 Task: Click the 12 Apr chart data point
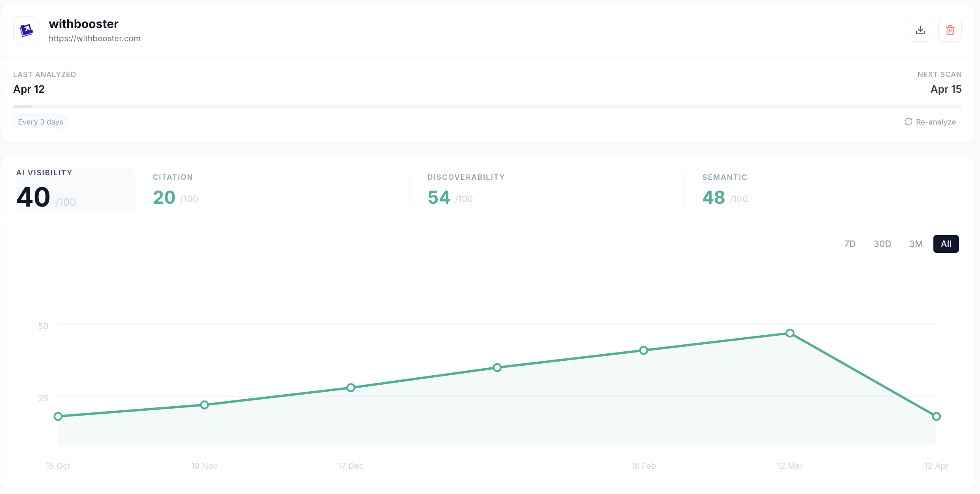pos(936,416)
